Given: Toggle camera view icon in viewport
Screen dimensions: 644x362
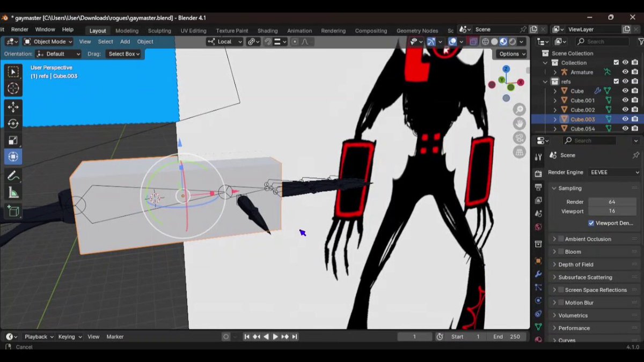Looking at the screenshot, I should tap(519, 138).
